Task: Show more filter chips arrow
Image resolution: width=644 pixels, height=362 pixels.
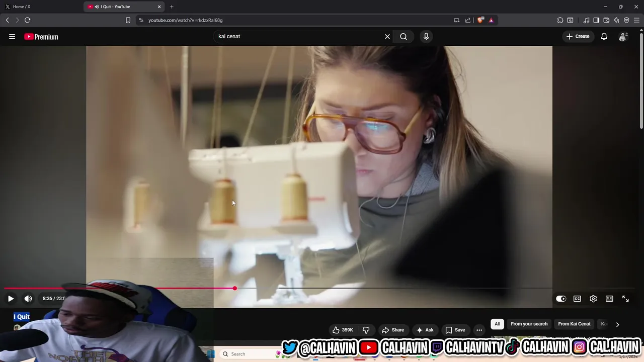Action: [x=617, y=324]
